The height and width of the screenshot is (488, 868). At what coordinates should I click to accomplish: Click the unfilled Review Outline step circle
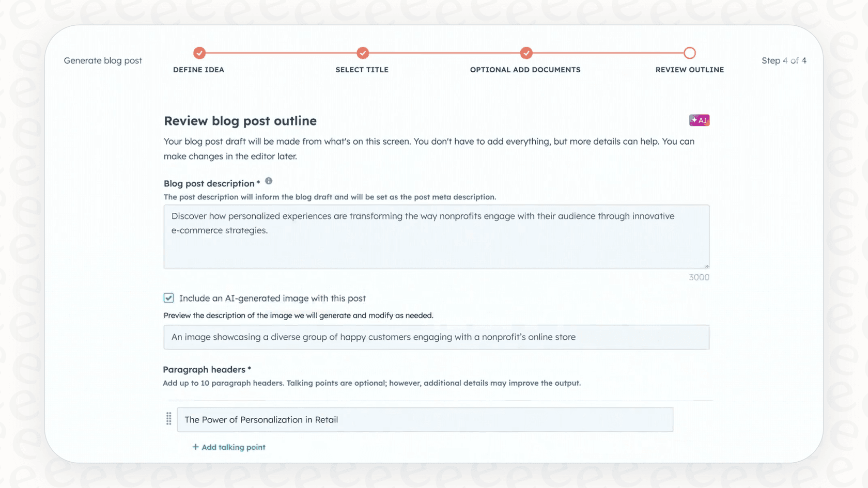pyautogui.click(x=690, y=53)
